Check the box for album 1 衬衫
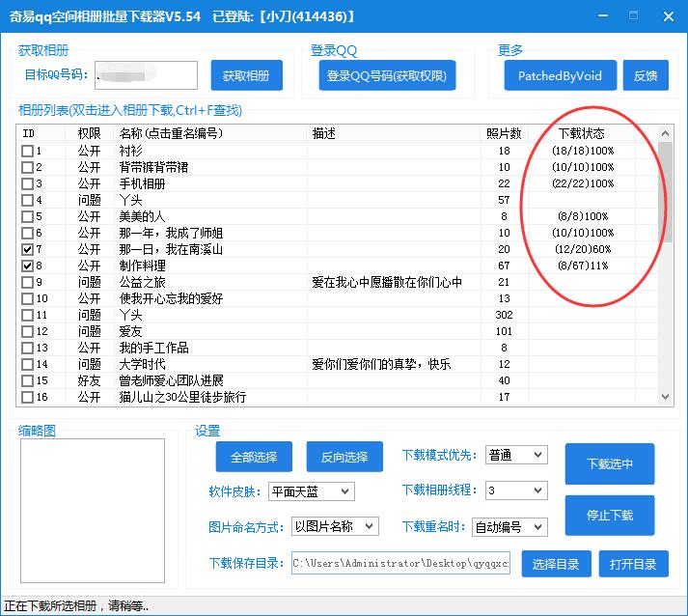Screen dimensions: 688x616 pos(28,151)
